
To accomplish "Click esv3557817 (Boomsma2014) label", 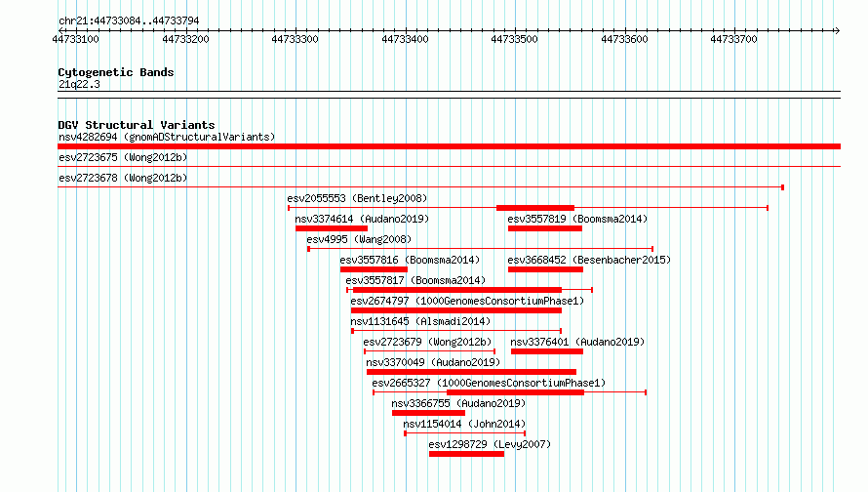I will (415, 280).
